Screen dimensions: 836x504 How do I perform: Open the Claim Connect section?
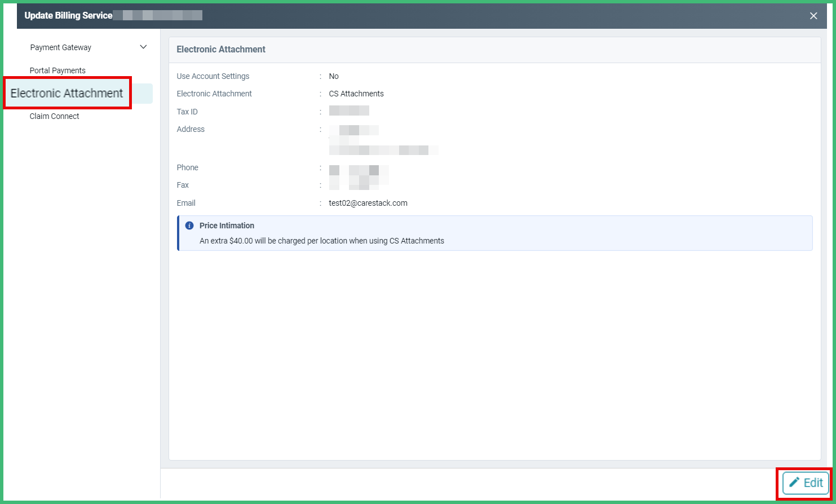54,116
